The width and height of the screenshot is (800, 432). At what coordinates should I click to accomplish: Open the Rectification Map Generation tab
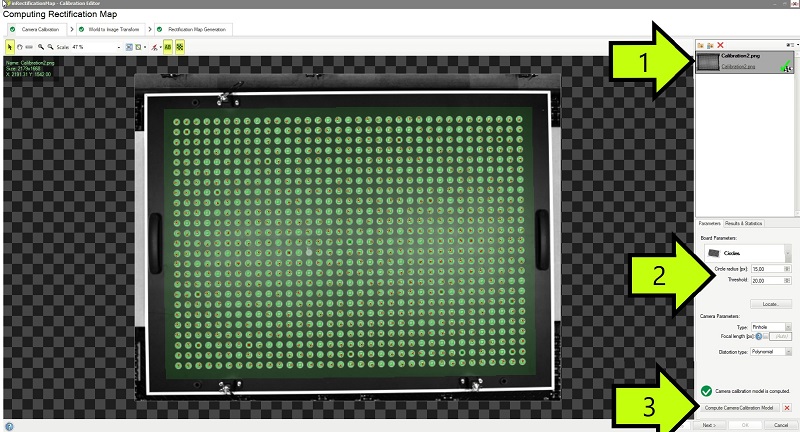tap(193, 30)
